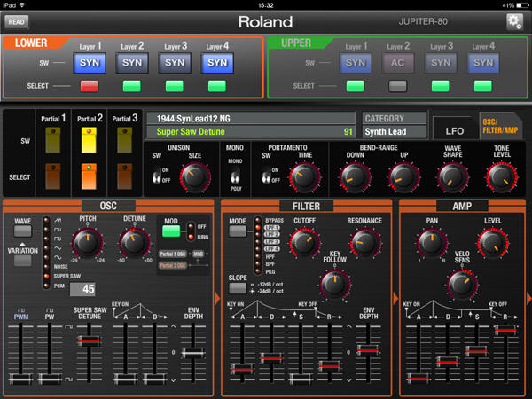Viewport: 532px width, 399px height.
Task: Click the Bend-Range DOWN knob
Action: tap(355, 177)
